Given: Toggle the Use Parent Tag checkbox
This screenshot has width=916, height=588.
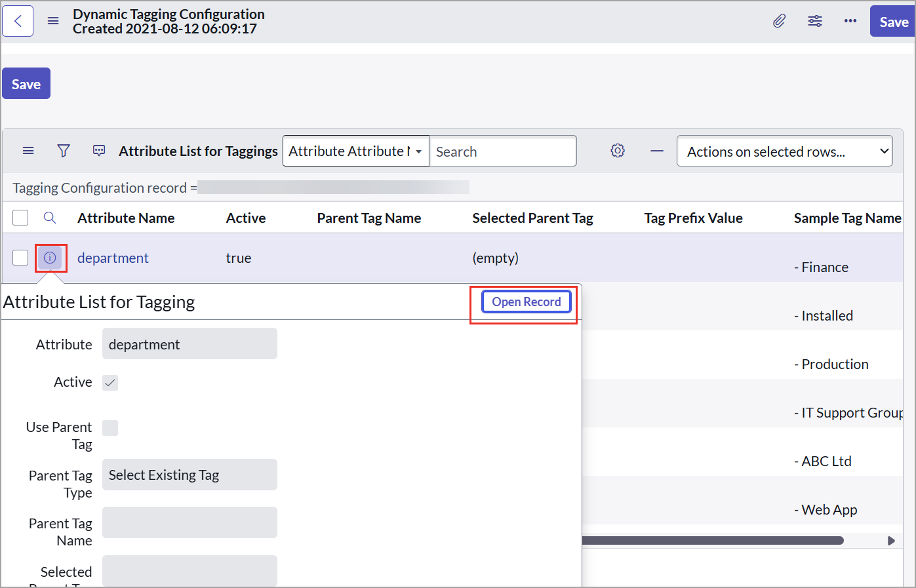Looking at the screenshot, I should point(110,427).
